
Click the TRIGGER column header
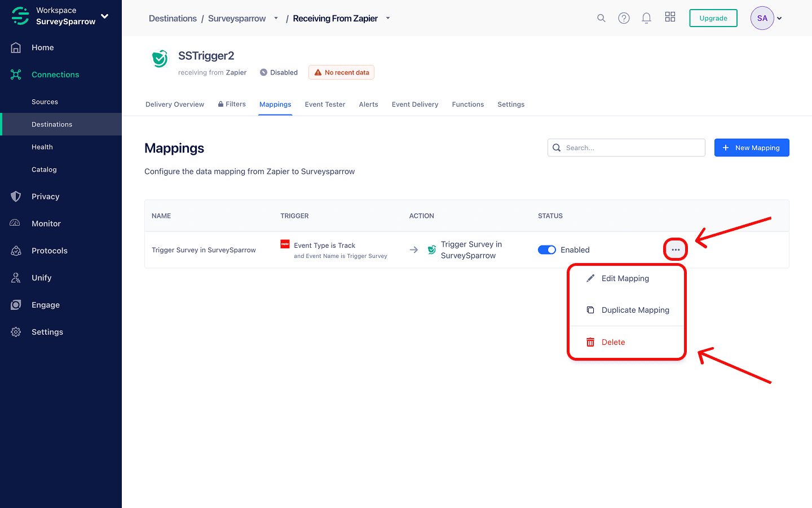pos(294,216)
